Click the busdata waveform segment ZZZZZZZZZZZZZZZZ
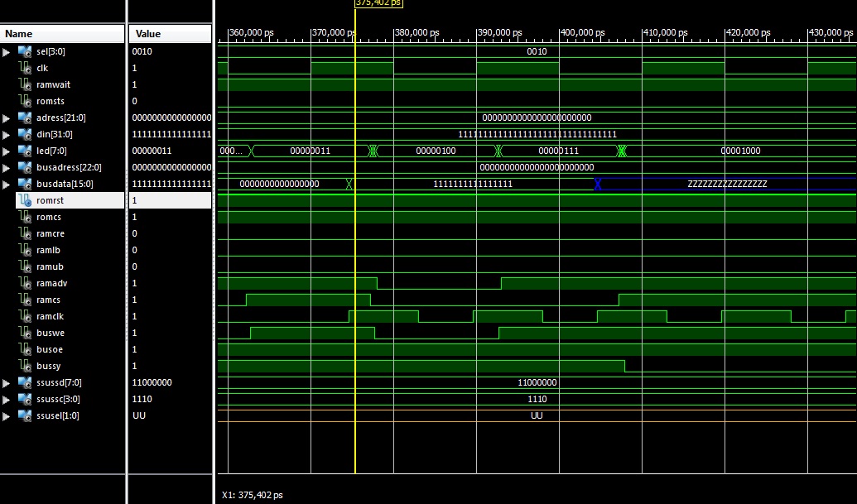 point(728,184)
